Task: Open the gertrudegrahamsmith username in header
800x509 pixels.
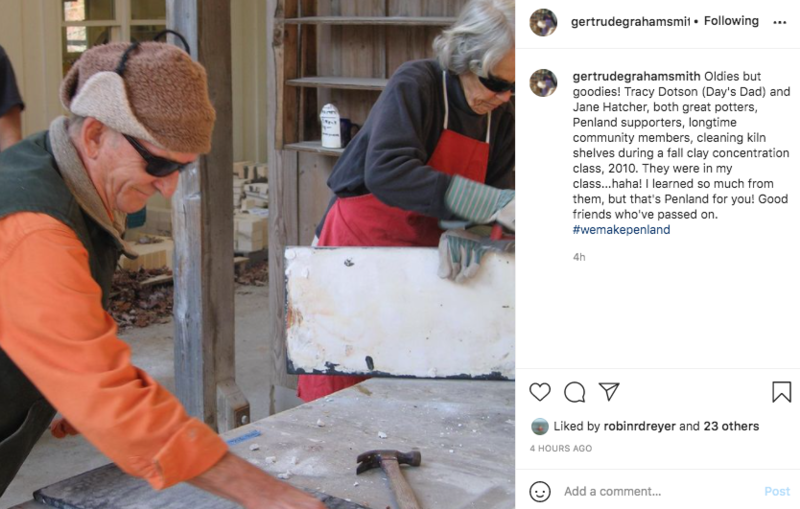Action: 631,21
